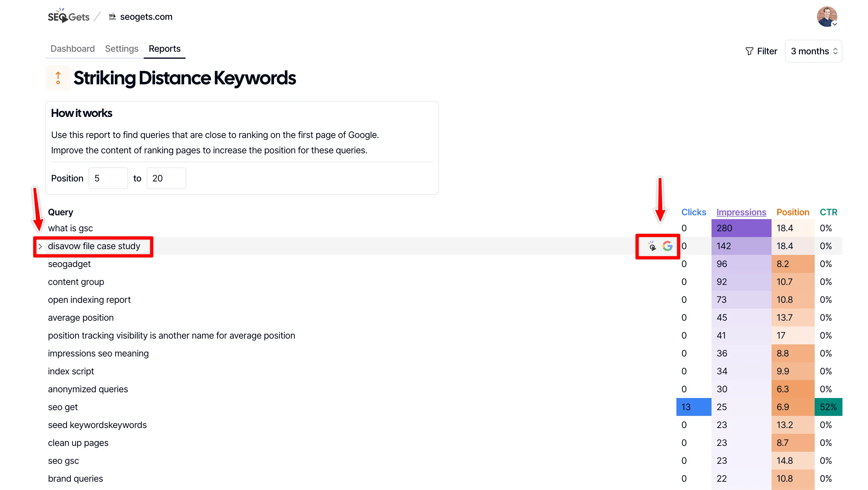Select the Reports tab
The image size is (868, 490).
tap(164, 49)
